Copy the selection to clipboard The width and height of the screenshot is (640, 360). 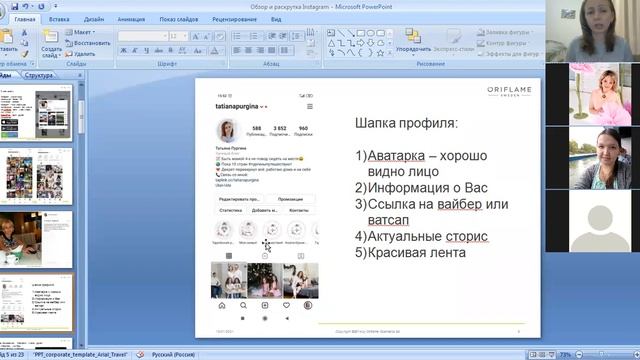coord(24,43)
